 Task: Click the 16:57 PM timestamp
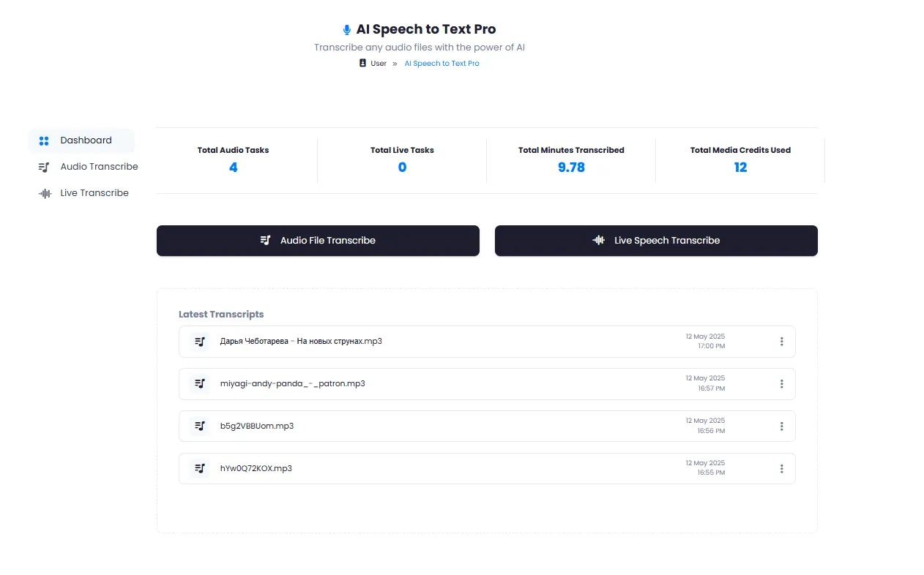pyautogui.click(x=711, y=388)
